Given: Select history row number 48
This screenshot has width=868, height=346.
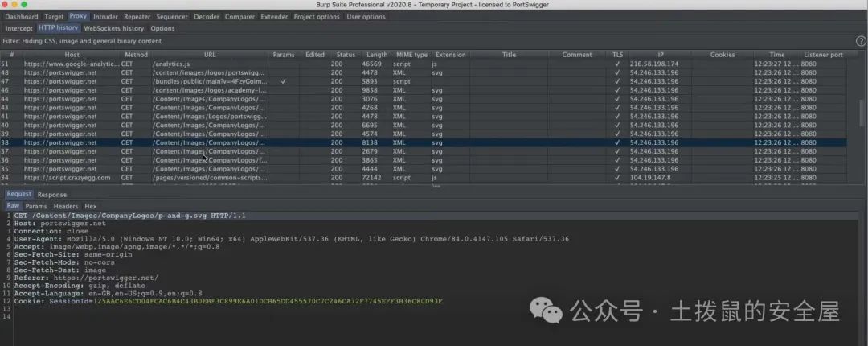Looking at the screenshot, I should [x=423, y=72].
